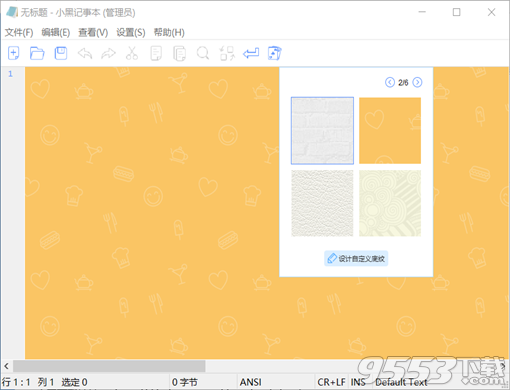
Task: Click the ANSI encoding in status bar
Action: coord(251,382)
